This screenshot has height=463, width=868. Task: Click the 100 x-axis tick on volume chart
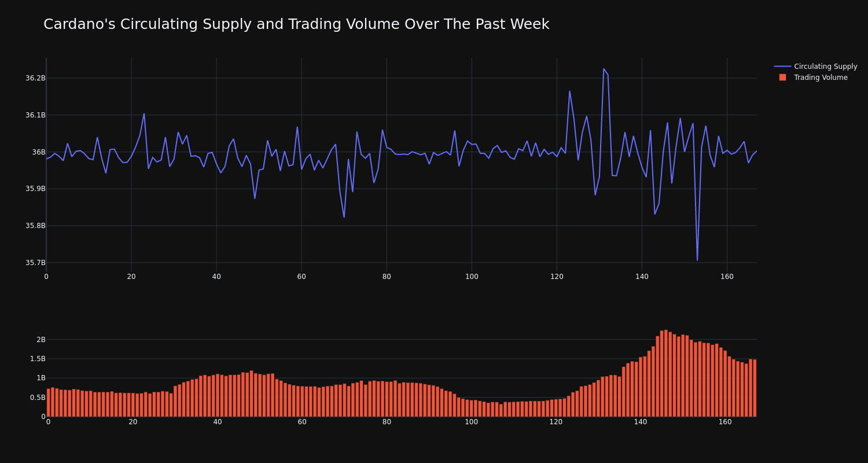click(x=472, y=422)
